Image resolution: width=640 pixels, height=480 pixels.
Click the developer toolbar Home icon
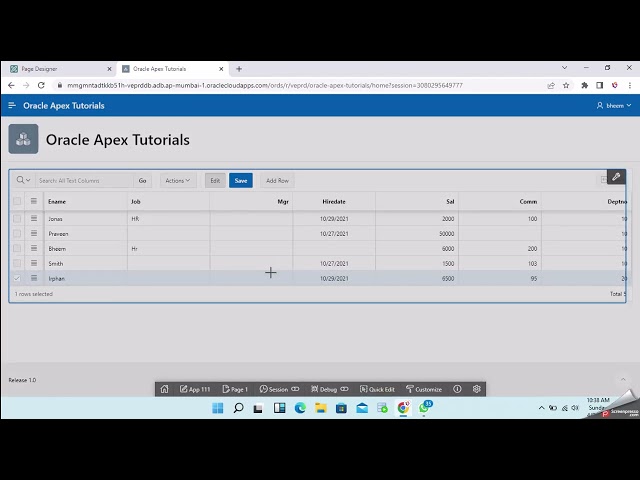pyautogui.click(x=164, y=389)
